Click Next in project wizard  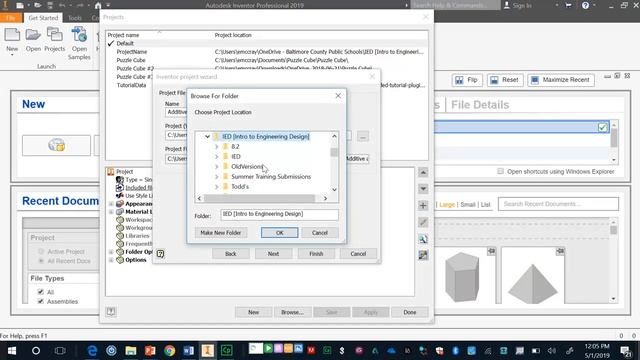(x=273, y=253)
